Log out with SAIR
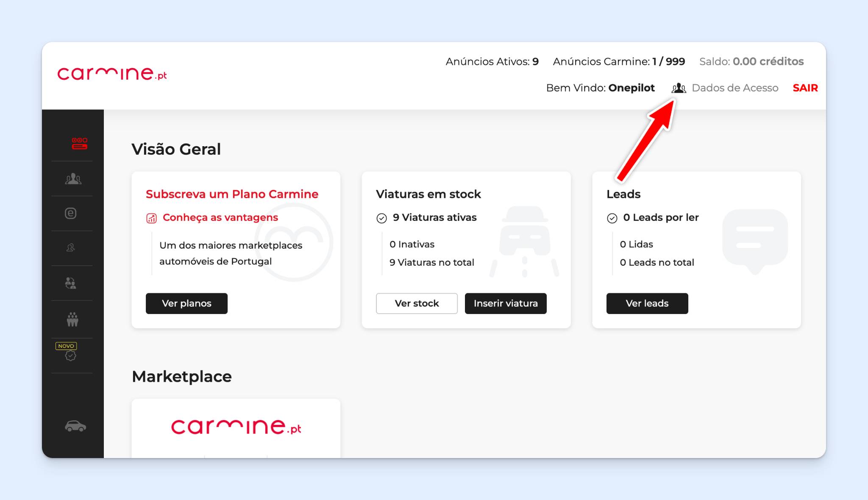Image resolution: width=868 pixels, height=500 pixels. coord(805,88)
